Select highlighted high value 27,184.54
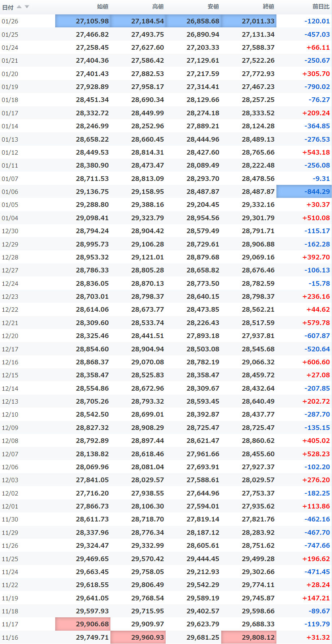The image size is (332, 644). pos(138,21)
